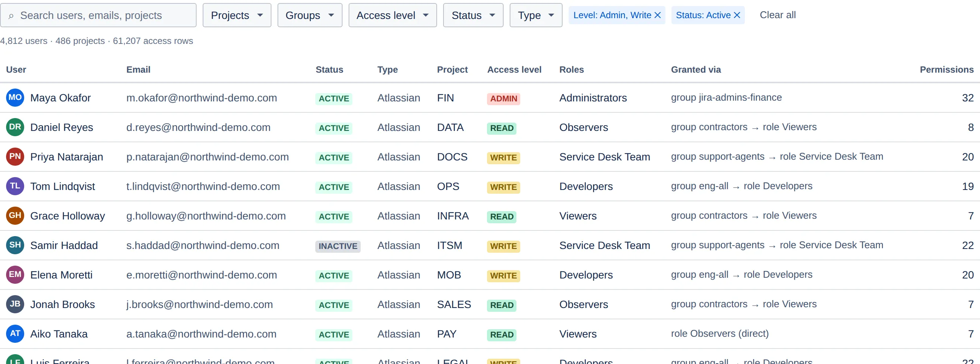The image size is (980, 364).
Task: Click Jonah Brooks's JB avatar
Action: tap(15, 304)
